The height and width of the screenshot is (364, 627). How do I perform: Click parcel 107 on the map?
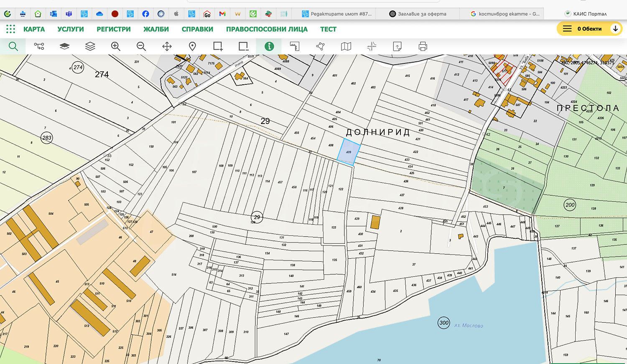[194, 172]
